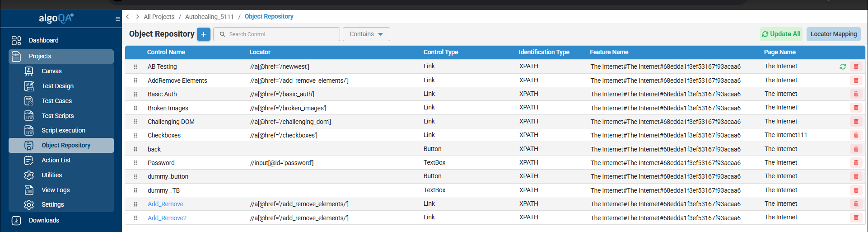The width and height of the screenshot is (868, 232).
Task: Open the Contains filter dropdown
Action: 366,34
